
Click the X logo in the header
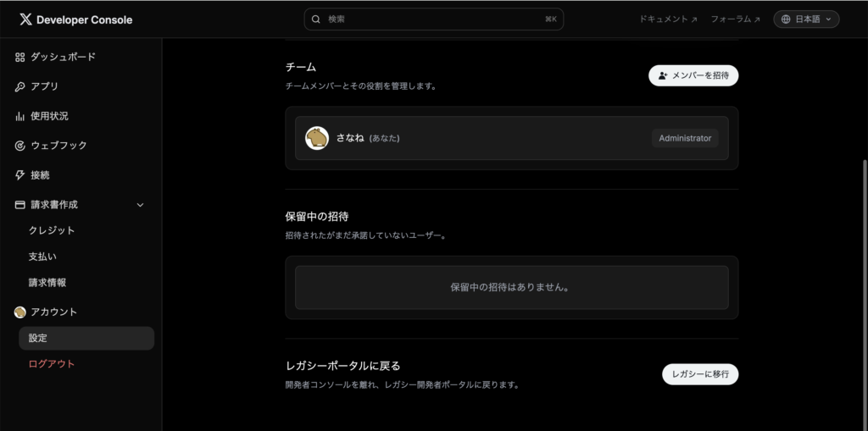tap(25, 19)
